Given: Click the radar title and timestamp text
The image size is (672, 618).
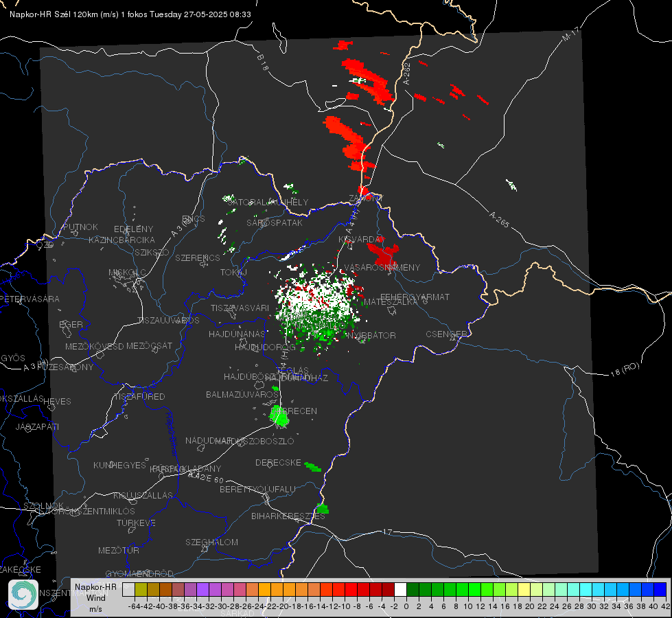Looking at the screenshot, I should click(x=130, y=14).
